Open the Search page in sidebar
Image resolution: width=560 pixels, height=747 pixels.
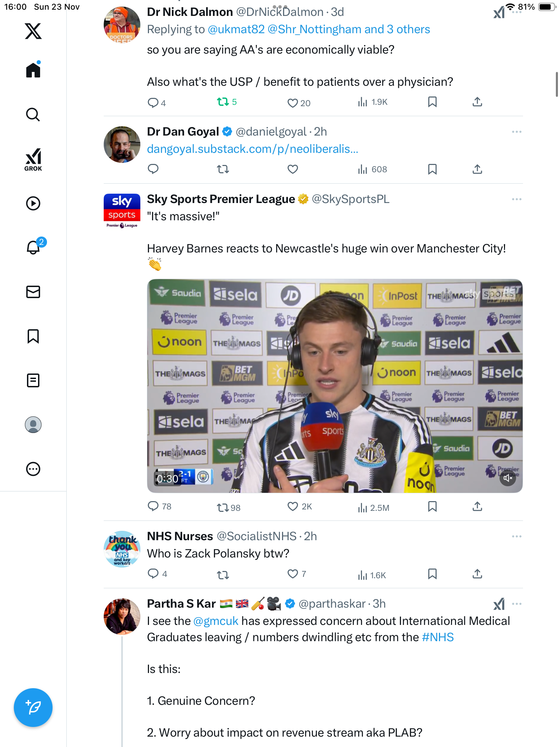click(x=33, y=114)
